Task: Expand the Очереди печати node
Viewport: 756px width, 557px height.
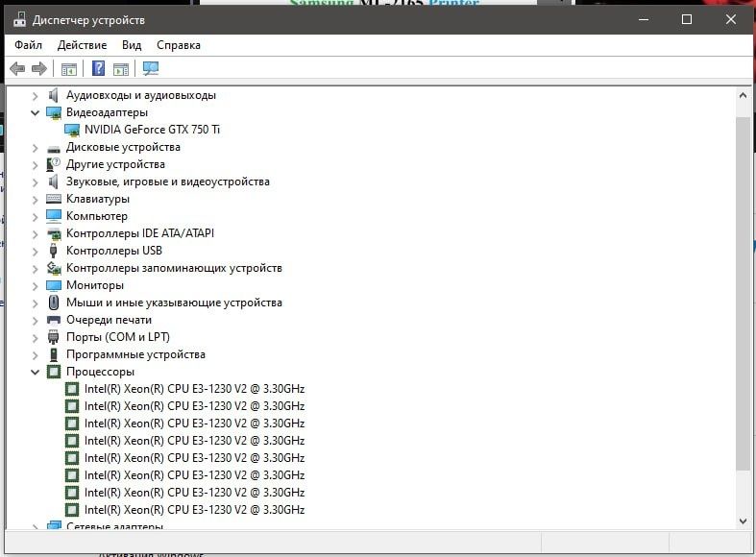Action: click(x=35, y=321)
